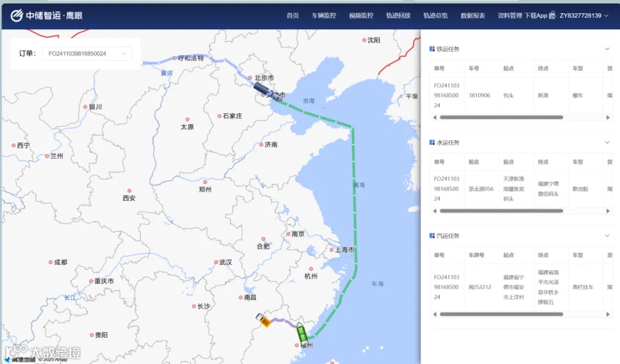Screen dimensions: 620x364
Task: Click license plate 闽J52212
Action: tap(479, 287)
